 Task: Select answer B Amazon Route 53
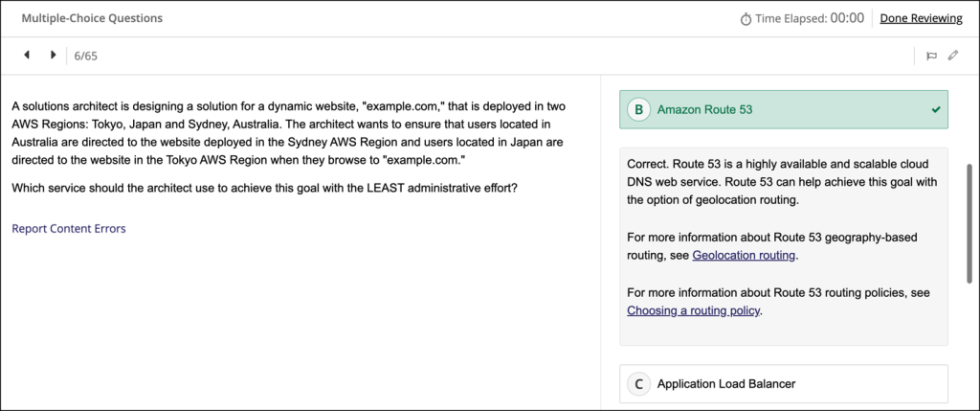point(784,109)
